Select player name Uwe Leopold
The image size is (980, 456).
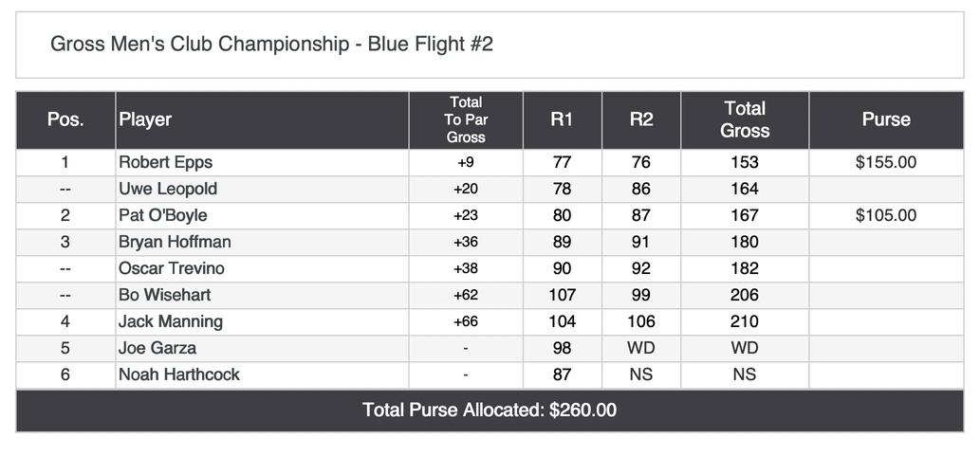[x=168, y=189]
